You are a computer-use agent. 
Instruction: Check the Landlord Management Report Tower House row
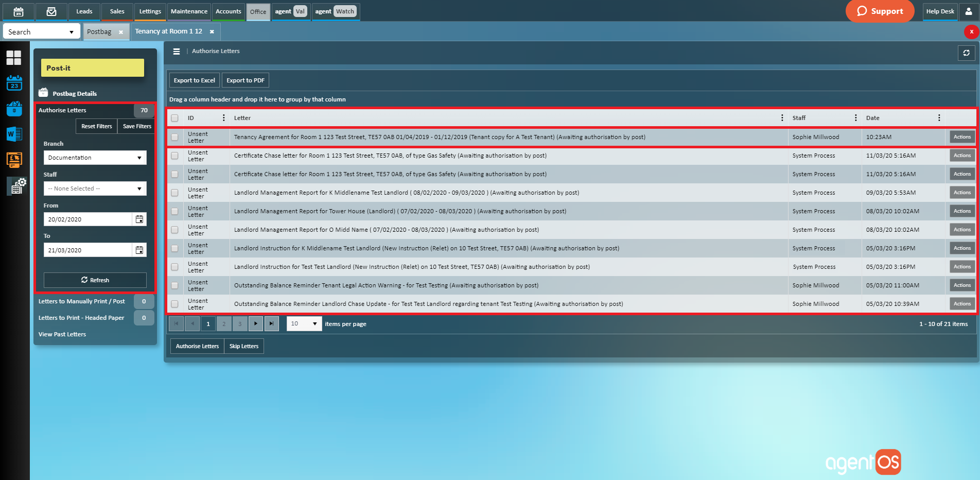click(175, 212)
